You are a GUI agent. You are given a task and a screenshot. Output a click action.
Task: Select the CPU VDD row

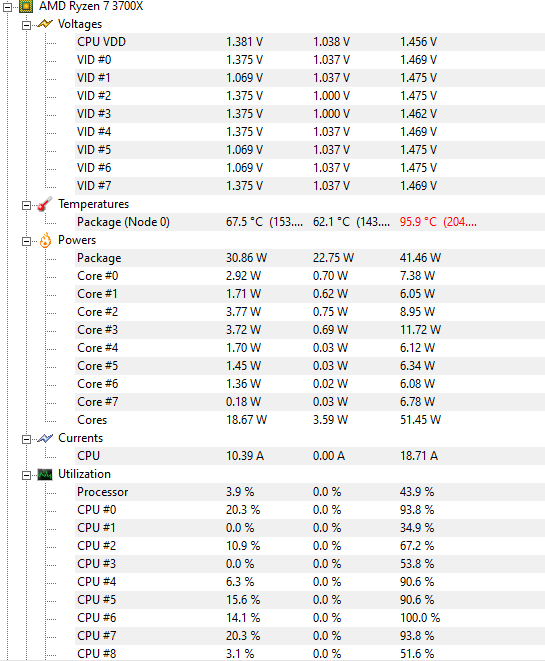click(x=309, y=42)
